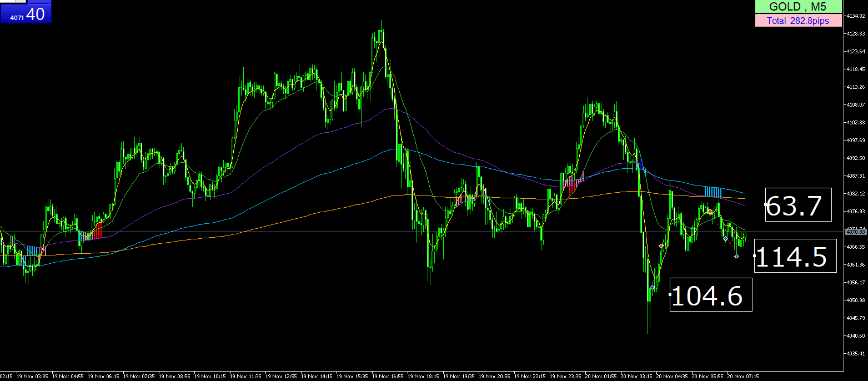868x381 pixels.
Task: Select the 104.6 pips result box
Action: [x=711, y=294]
